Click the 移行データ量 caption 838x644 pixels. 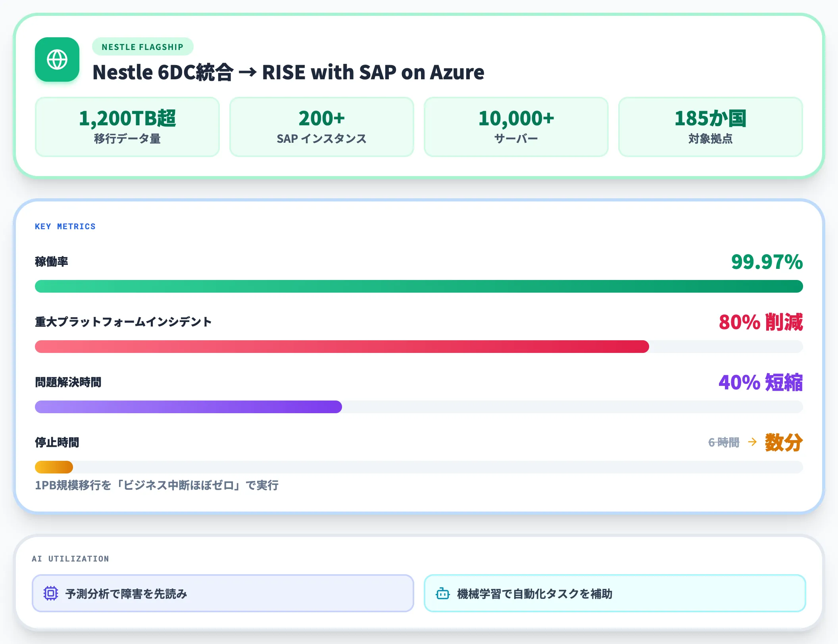coord(127,139)
